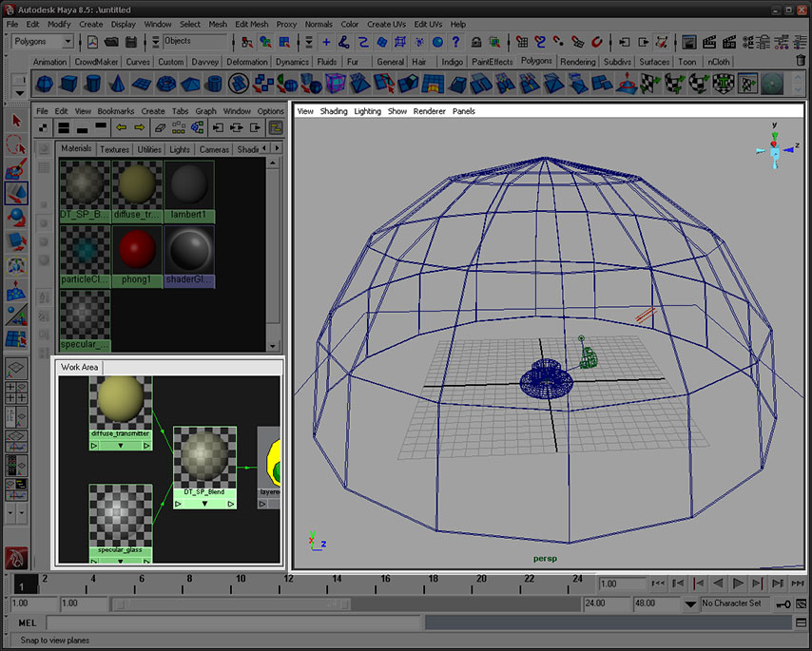Open the shelf options arrow menu

19,94
